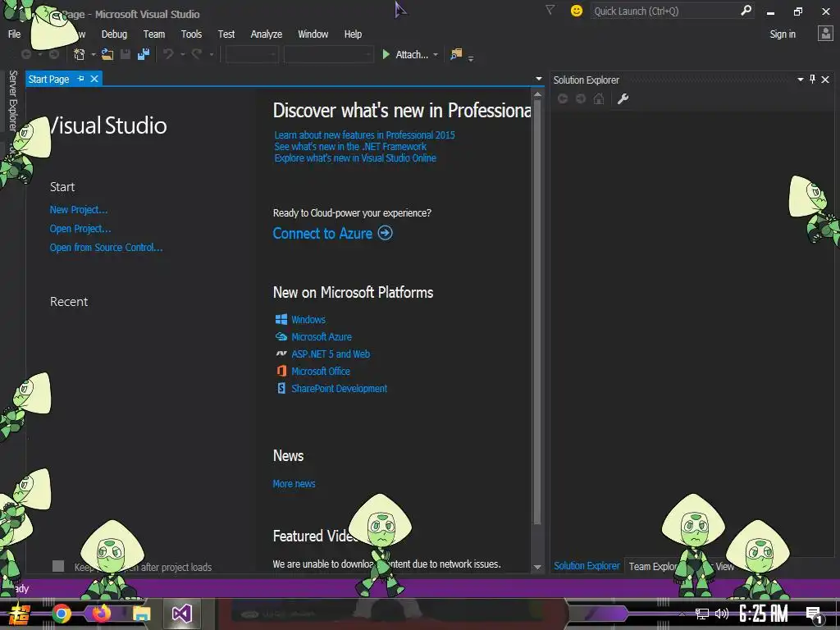Click the Open File toolbar icon
Screen dimensions: 840x630
point(107,54)
